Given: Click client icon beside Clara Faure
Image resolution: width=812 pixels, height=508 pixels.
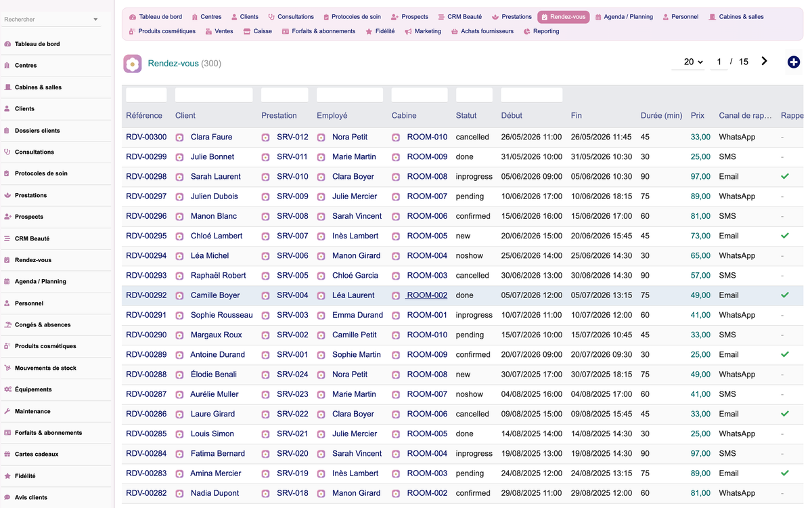Looking at the screenshot, I should (x=180, y=137).
